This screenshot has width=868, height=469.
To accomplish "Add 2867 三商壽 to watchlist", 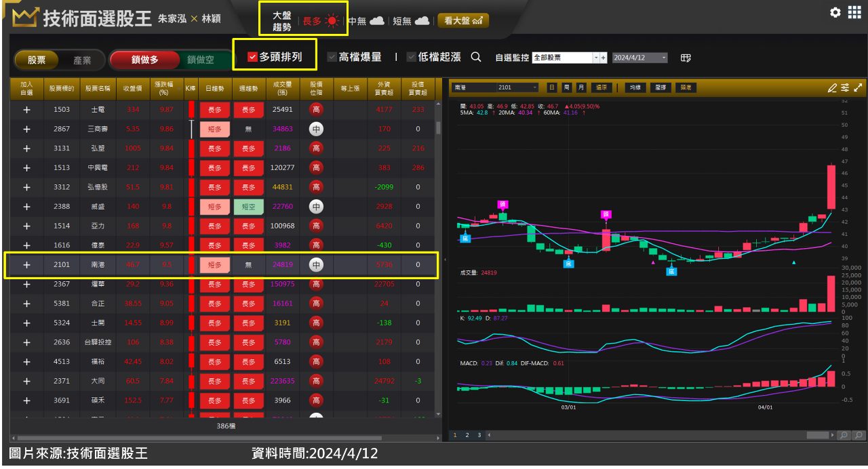I will (27, 129).
